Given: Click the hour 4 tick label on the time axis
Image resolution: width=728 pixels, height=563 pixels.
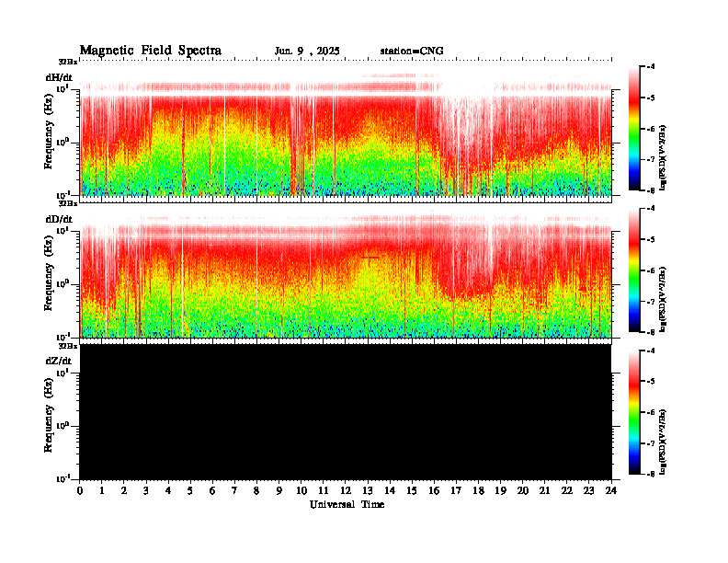Looking at the screenshot, I should [x=168, y=491].
